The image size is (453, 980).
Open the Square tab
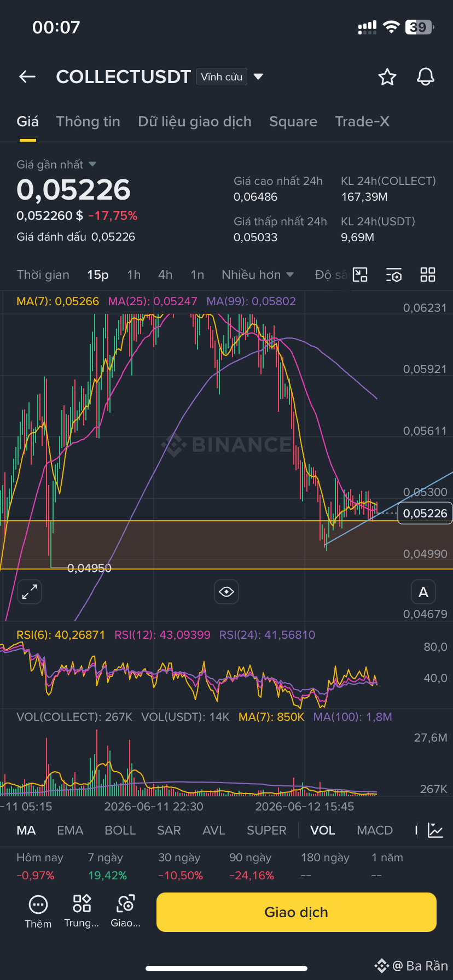point(293,121)
